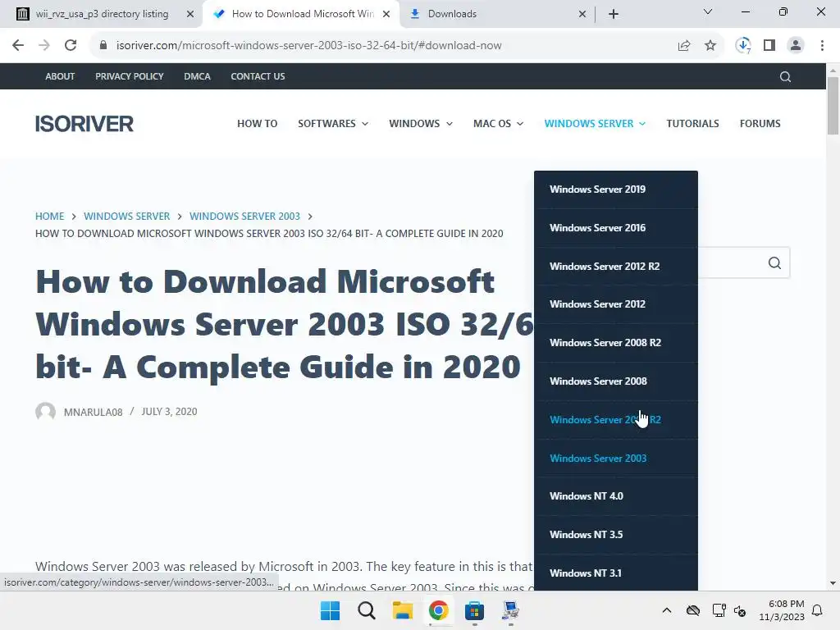Screen dimensions: 840x630
Task: Bookmark this page with the star icon
Action: coord(710,46)
